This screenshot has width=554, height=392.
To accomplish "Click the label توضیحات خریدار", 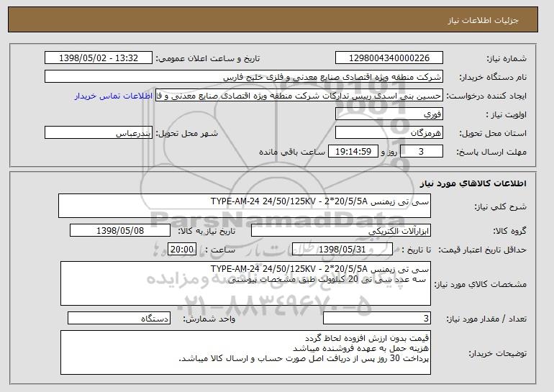I will (497, 353).
